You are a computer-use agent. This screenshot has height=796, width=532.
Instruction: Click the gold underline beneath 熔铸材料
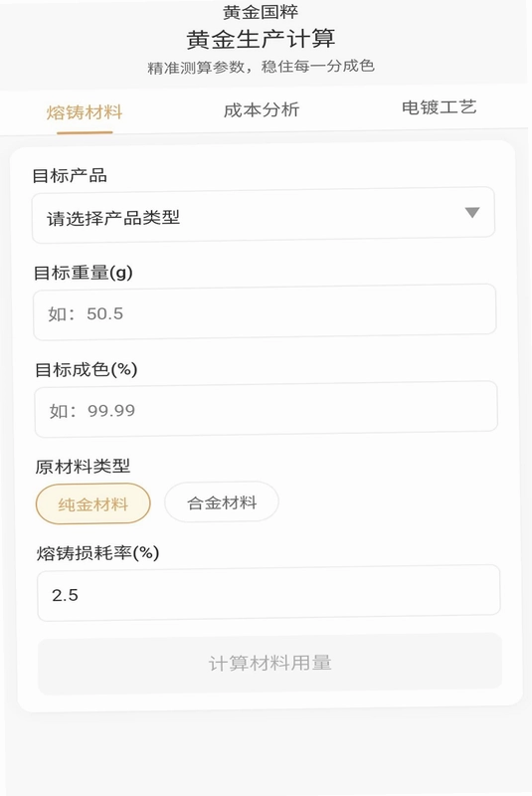point(85,132)
